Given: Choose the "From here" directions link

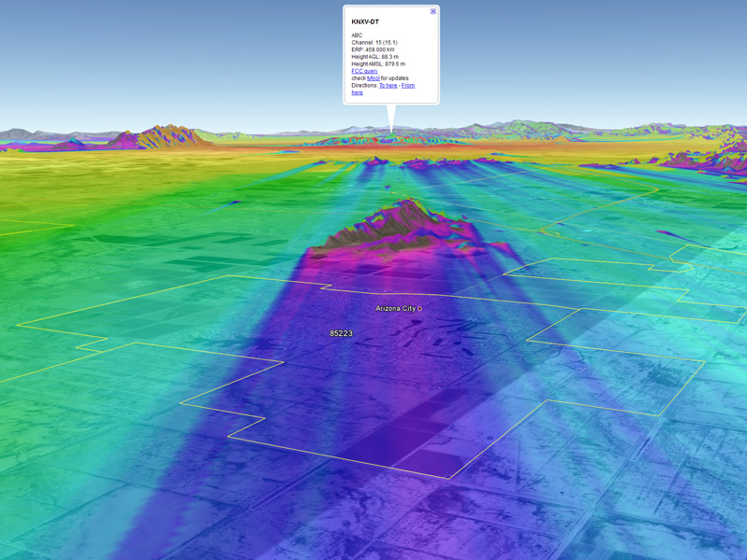Looking at the screenshot, I should pyautogui.click(x=407, y=86).
